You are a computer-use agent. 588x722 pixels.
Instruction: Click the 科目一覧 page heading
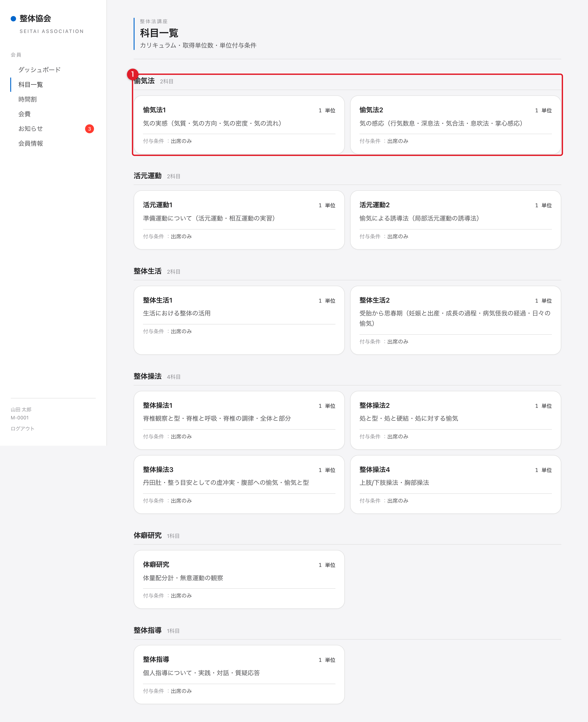tap(159, 33)
